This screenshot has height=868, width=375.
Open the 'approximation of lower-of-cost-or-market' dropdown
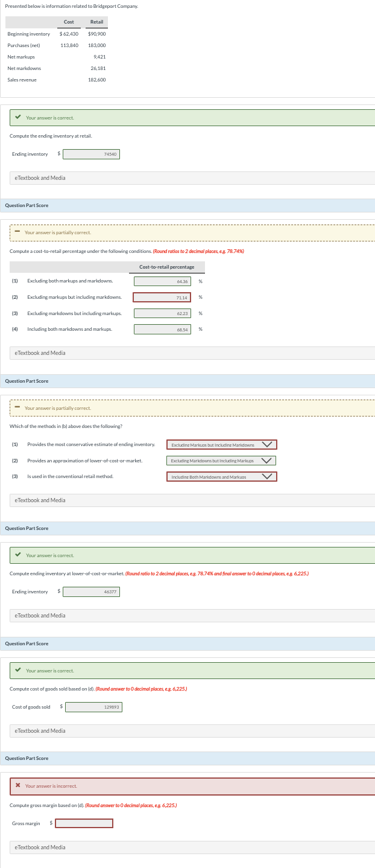click(x=221, y=461)
